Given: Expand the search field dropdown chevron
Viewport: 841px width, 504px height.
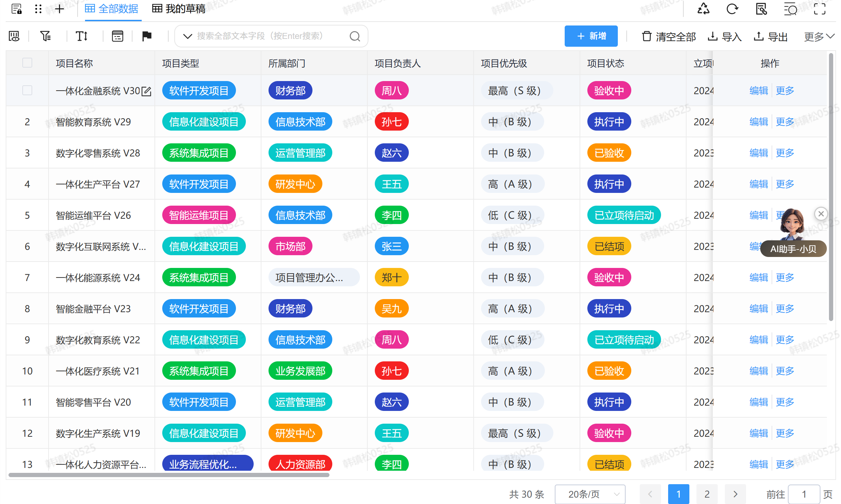Looking at the screenshot, I should click(187, 36).
